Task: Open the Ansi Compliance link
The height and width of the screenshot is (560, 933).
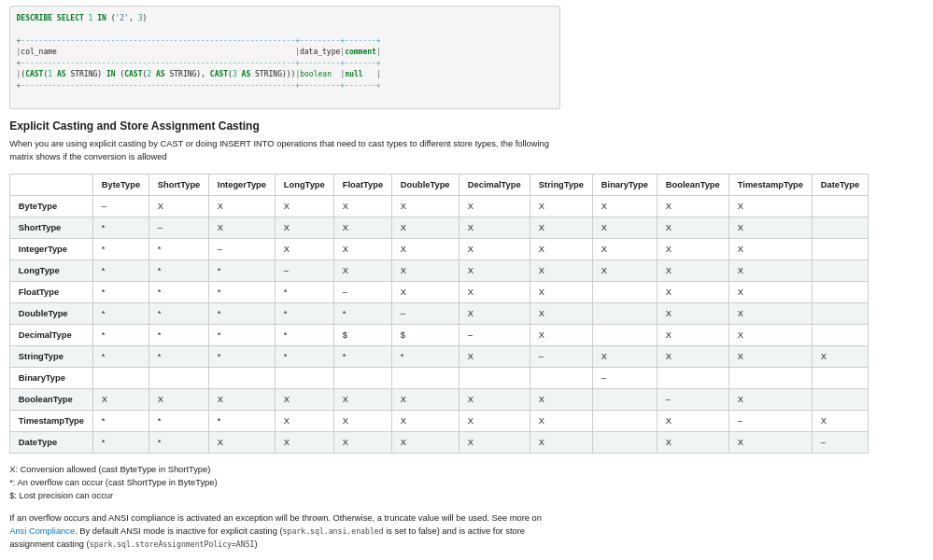Action: coord(42,531)
